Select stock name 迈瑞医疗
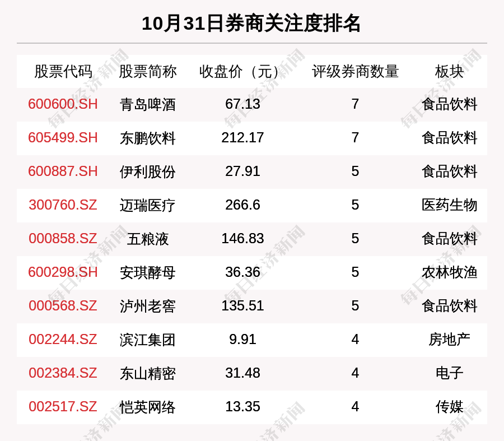The image size is (504, 441). point(148,205)
